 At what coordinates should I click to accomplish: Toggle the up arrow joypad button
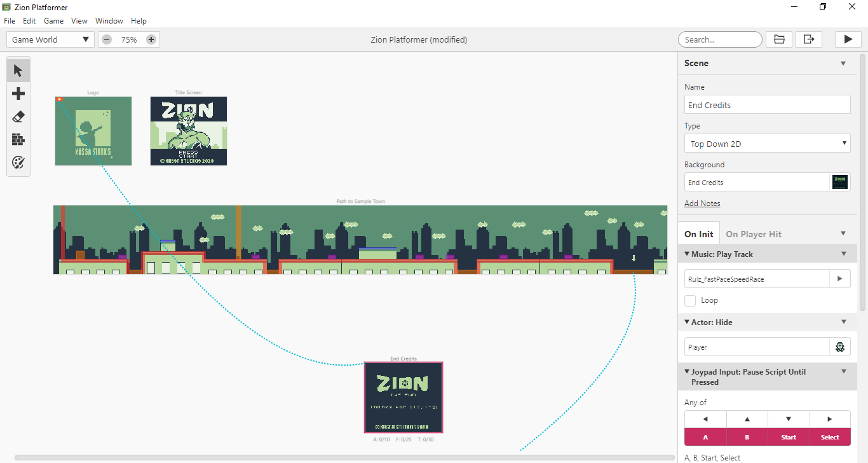click(747, 419)
